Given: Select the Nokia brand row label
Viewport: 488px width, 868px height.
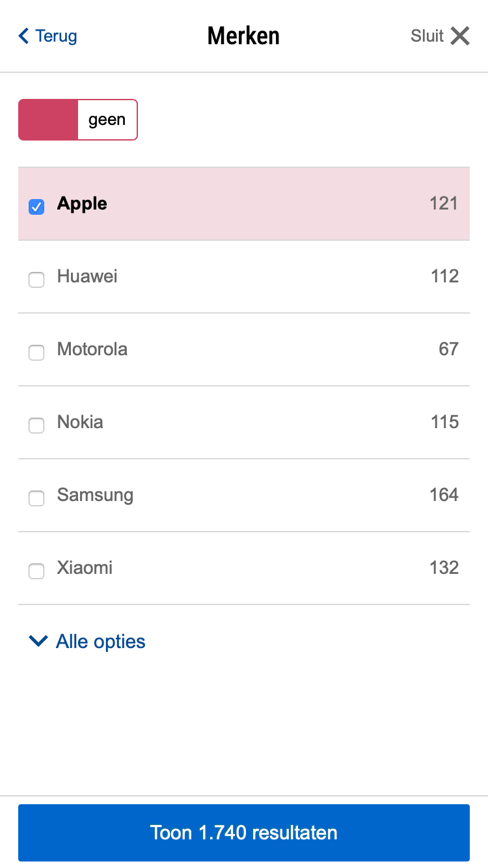Looking at the screenshot, I should [x=80, y=422].
